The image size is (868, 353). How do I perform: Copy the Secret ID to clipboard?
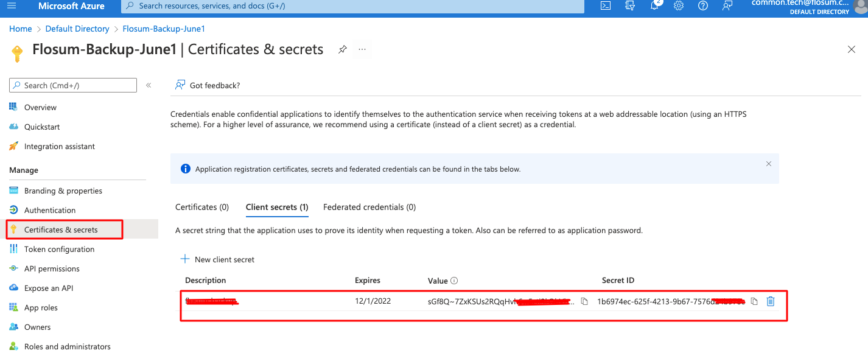754,301
